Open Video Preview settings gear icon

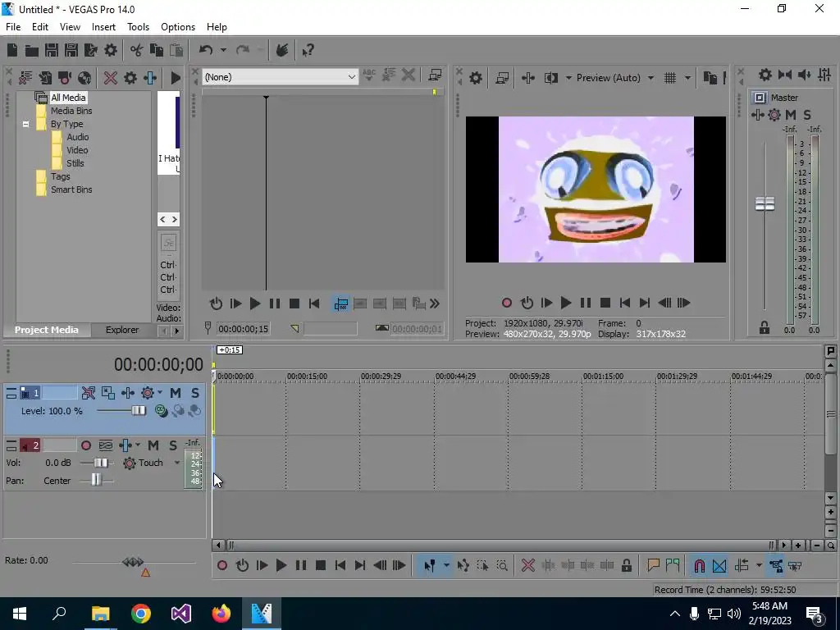[476, 78]
